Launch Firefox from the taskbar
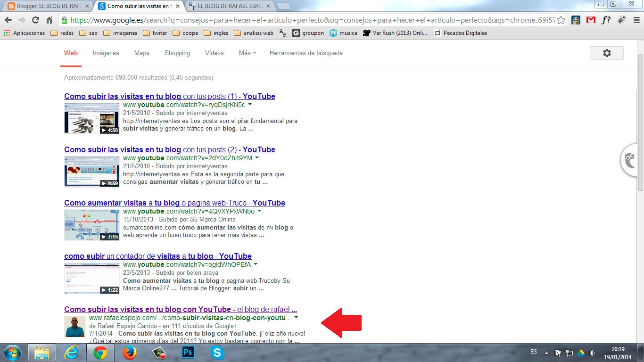This screenshot has width=644, height=362. (x=129, y=353)
